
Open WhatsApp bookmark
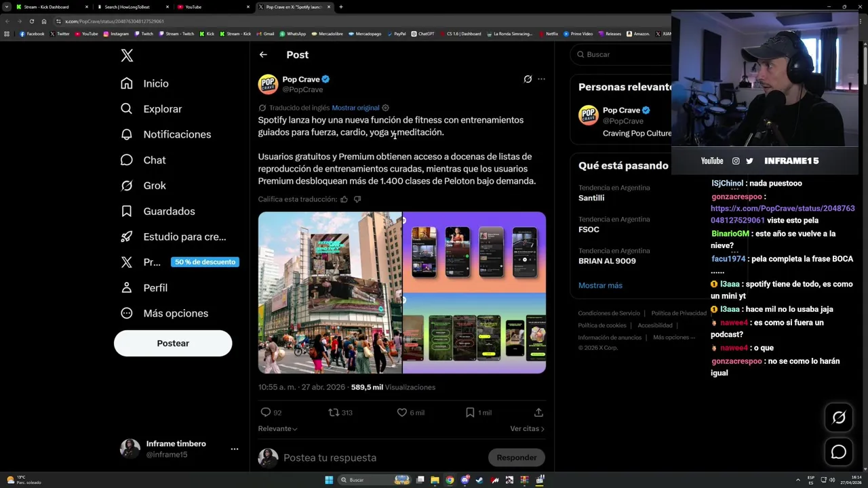point(293,34)
